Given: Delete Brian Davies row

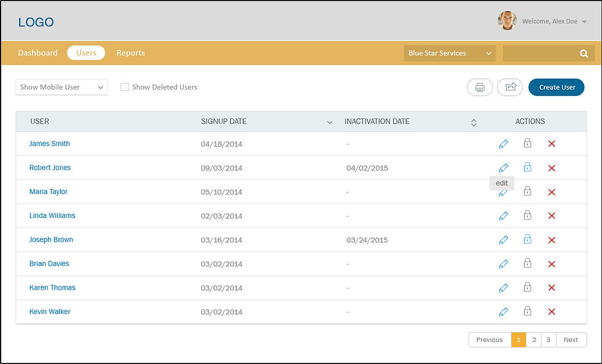Looking at the screenshot, I should click(552, 264).
